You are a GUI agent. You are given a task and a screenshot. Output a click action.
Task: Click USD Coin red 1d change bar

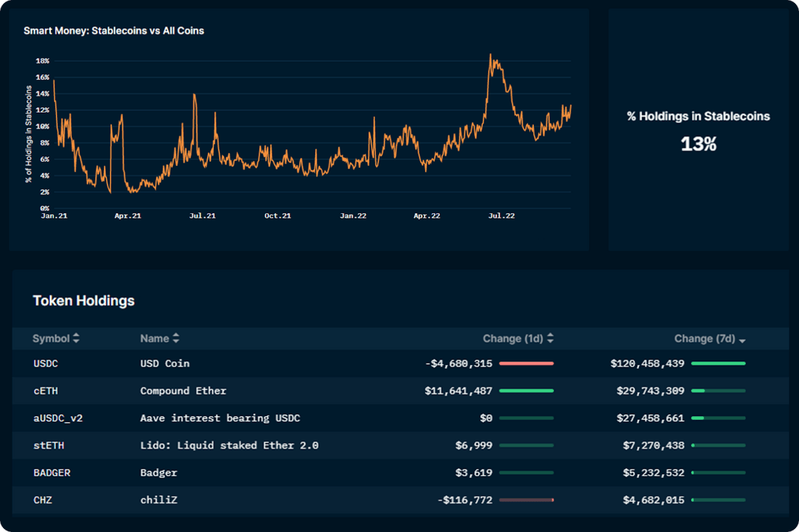pos(526,364)
